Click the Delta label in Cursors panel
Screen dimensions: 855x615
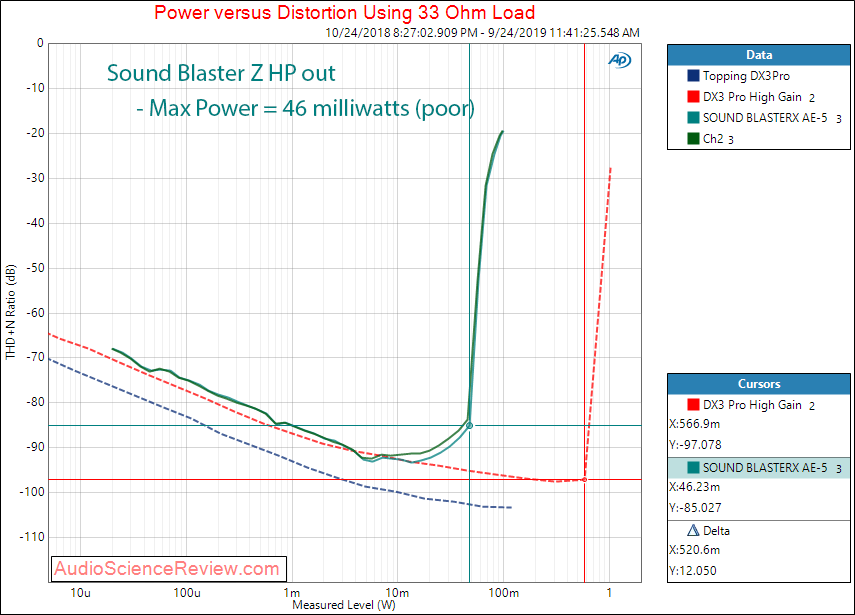(x=716, y=530)
